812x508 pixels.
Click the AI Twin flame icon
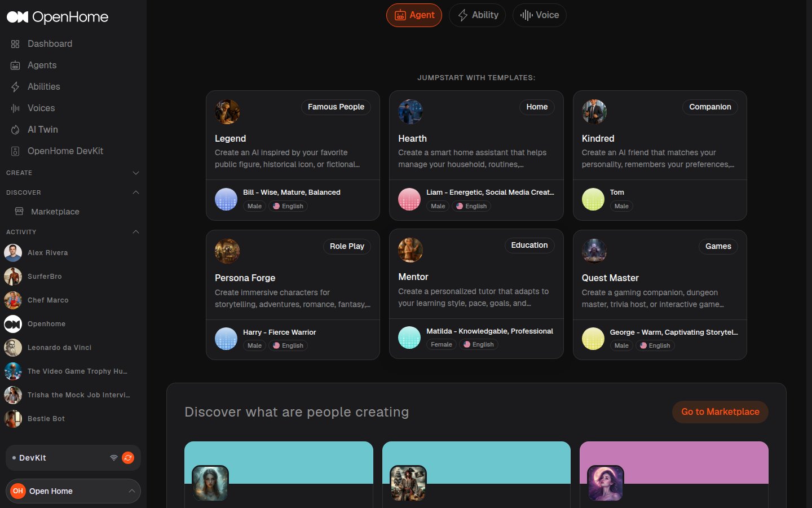pyautogui.click(x=15, y=130)
